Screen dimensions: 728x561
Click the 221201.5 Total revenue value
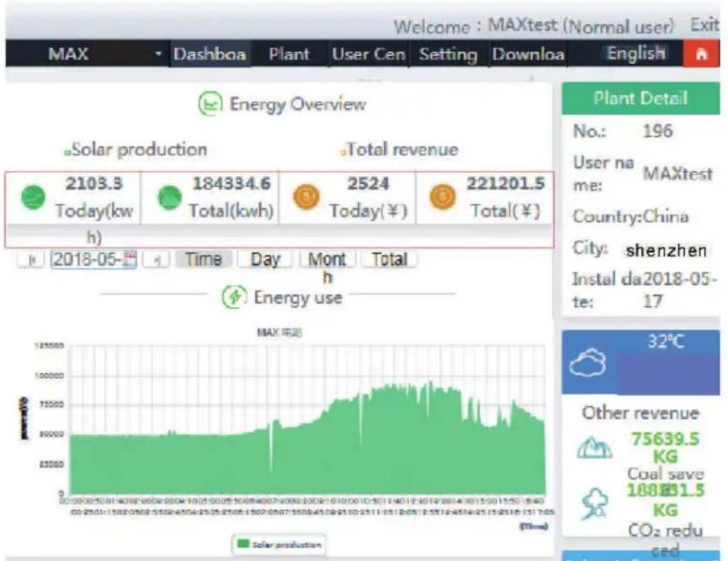[x=505, y=184]
